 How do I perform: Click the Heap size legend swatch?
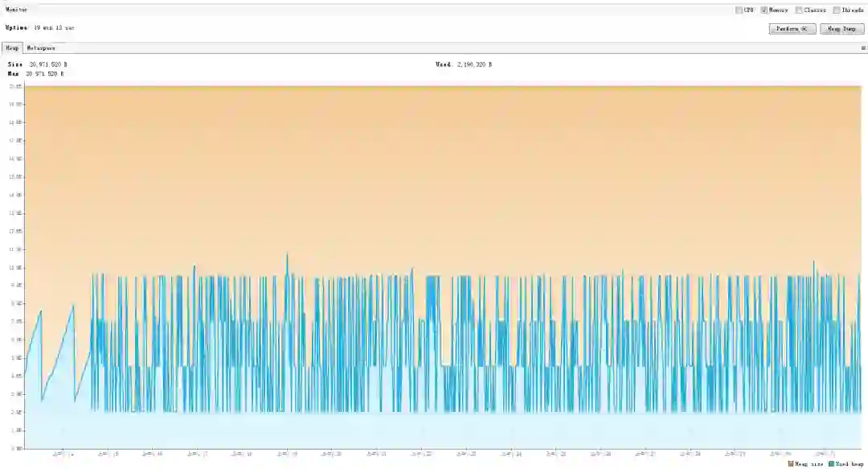[791, 463]
